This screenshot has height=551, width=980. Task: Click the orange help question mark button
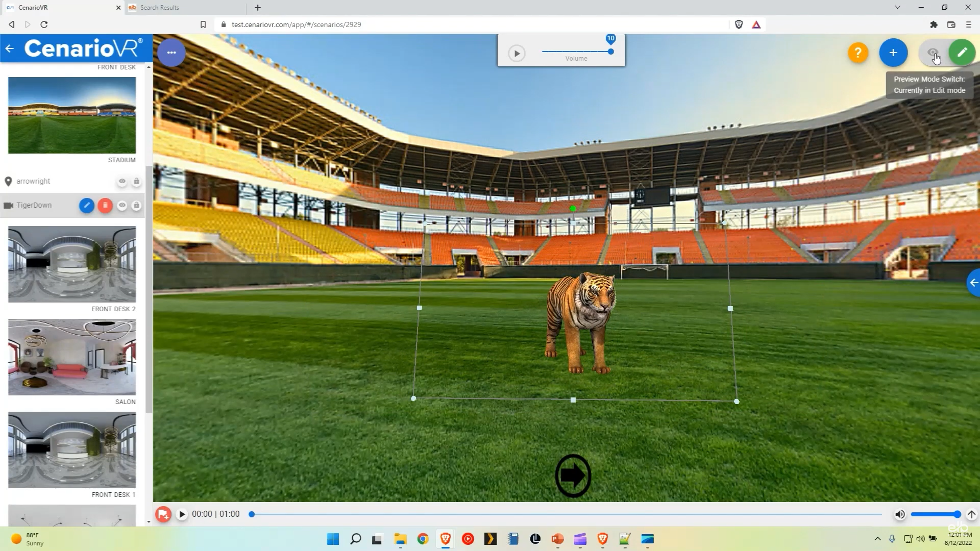click(858, 53)
